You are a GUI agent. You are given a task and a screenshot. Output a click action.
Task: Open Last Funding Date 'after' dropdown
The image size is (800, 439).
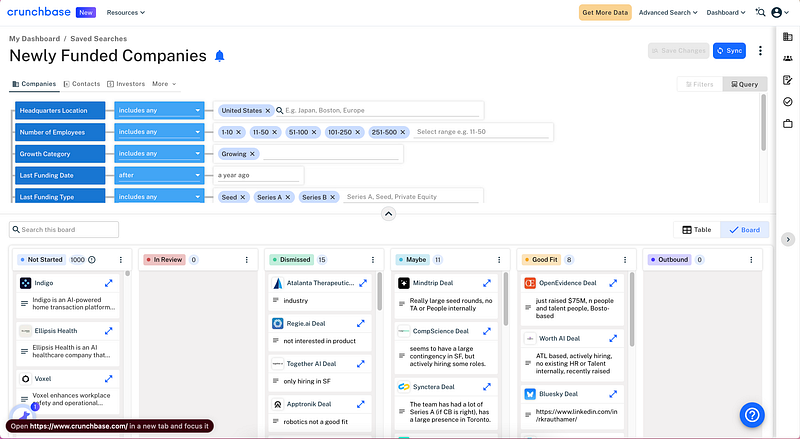coord(159,175)
